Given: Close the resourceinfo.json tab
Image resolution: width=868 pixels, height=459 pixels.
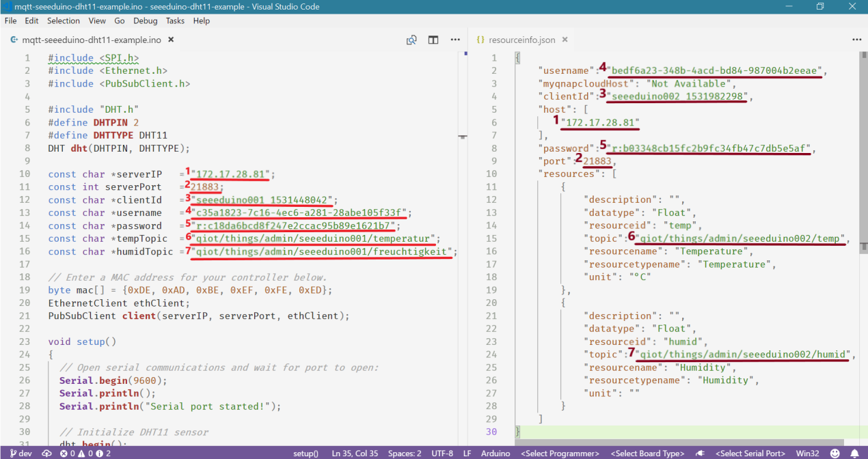Looking at the screenshot, I should click(x=565, y=40).
